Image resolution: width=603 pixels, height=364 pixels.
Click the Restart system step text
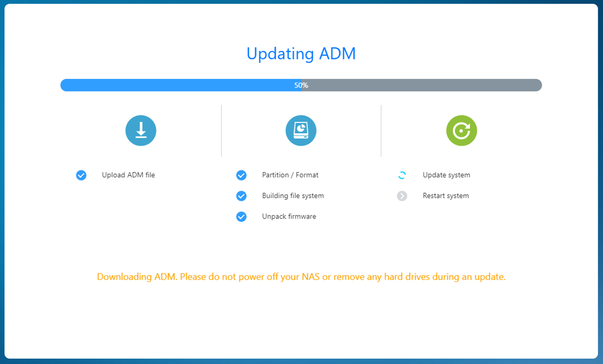click(446, 196)
